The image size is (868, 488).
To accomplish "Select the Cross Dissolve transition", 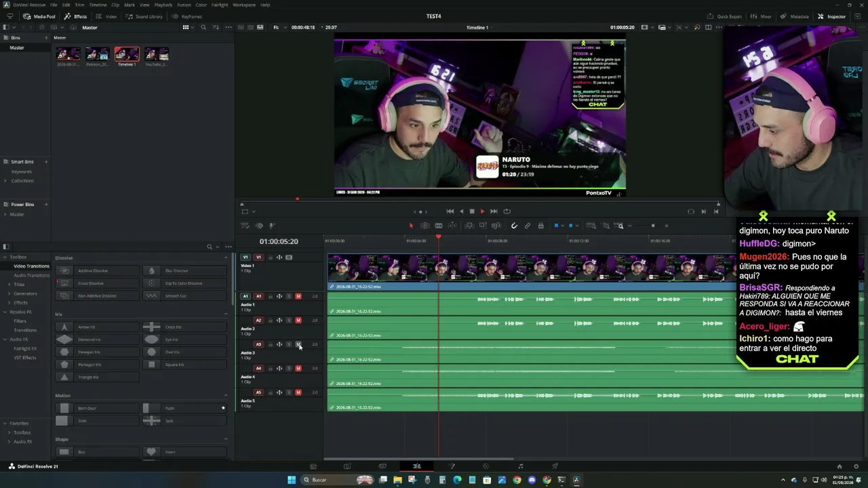I will click(x=98, y=283).
